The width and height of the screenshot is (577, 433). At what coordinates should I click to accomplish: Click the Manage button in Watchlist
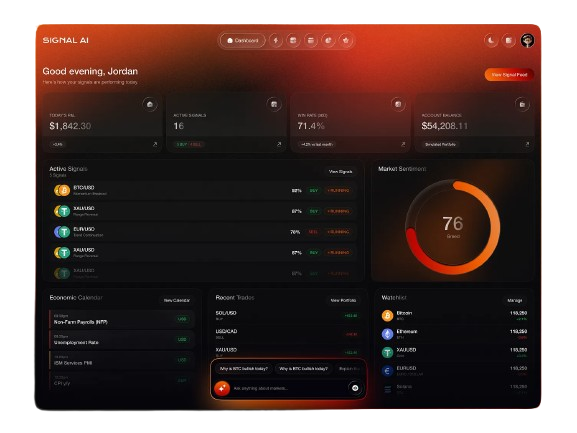[514, 301]
